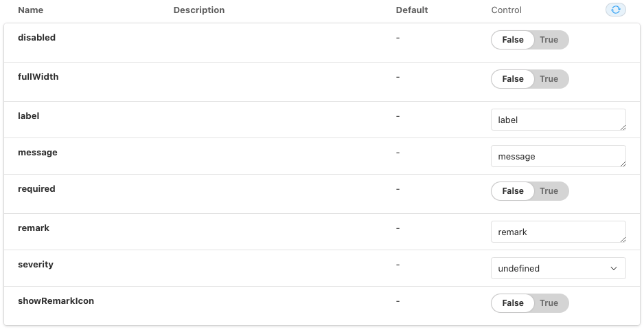Set required toggle to False
Screen dimensions: 644x330
click(513, 191)
